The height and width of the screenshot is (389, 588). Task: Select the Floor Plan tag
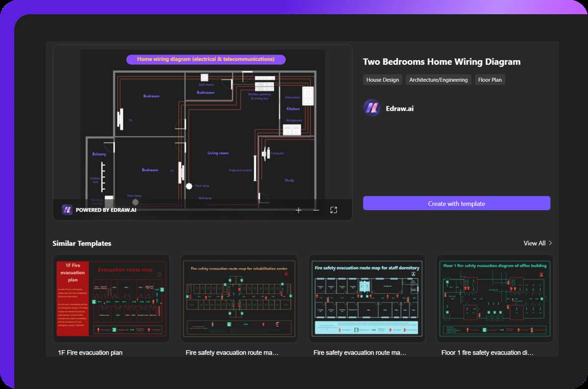[x=490, y=79]
